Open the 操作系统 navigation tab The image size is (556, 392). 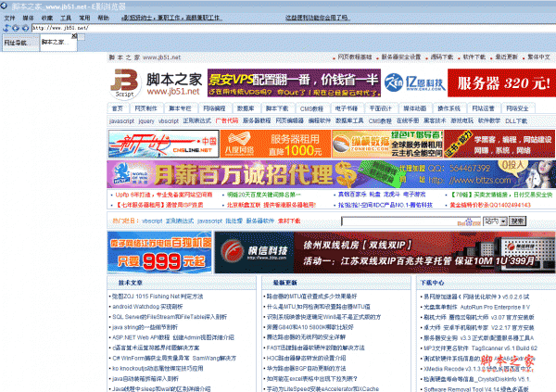pos(449,108)
